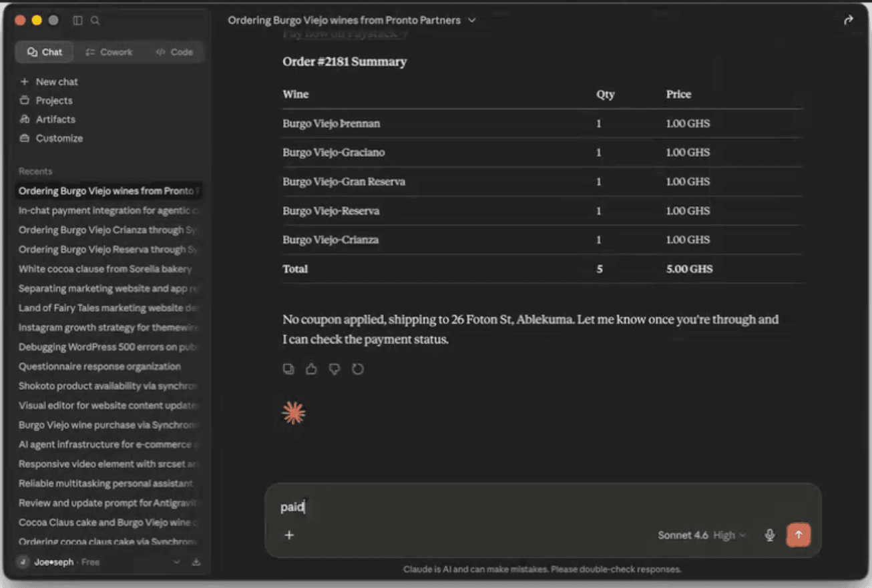Click the 'Recents' section label

pyautogui.click(x=35, y=172)
